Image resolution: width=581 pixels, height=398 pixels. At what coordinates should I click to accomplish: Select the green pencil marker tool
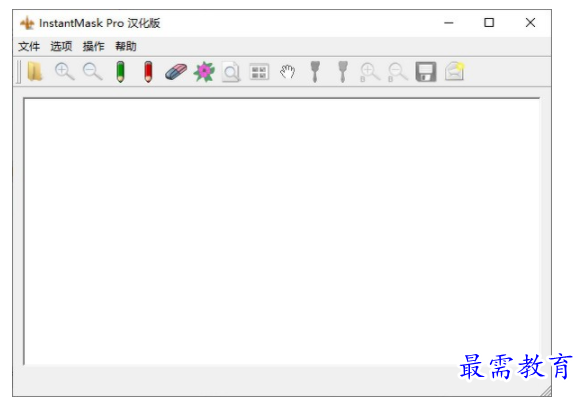pos(120,72)
